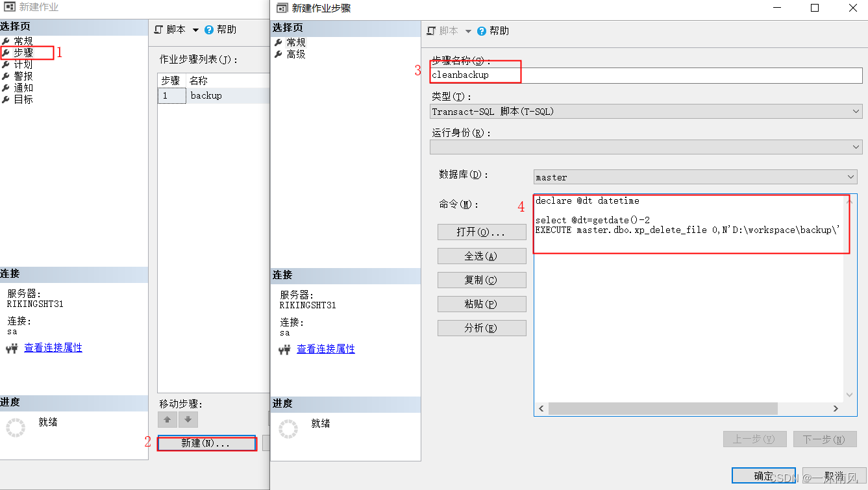Open 通知 page in 新建作业 window
The image size is (868, 490).
(23, 88)
